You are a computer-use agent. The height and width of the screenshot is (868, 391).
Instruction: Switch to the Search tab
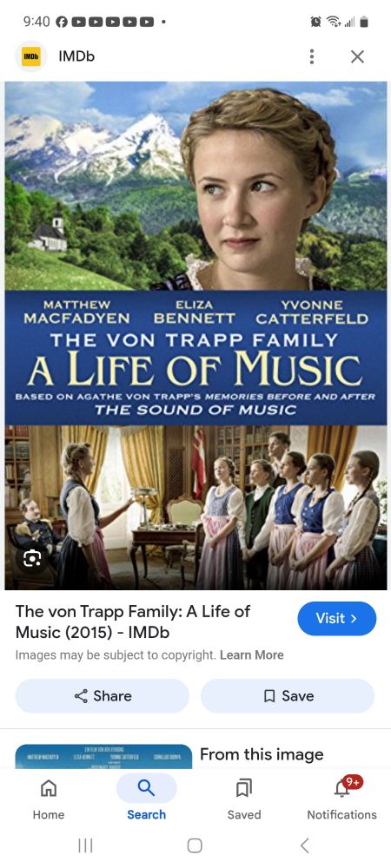coord(146,799)
